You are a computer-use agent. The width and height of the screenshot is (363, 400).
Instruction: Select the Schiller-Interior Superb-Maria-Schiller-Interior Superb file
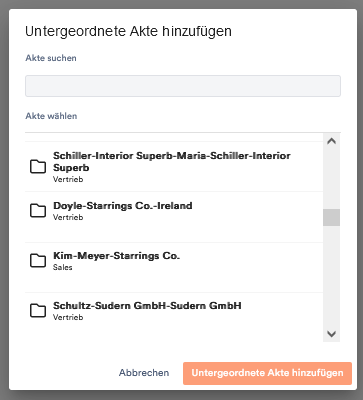(174, 167)
